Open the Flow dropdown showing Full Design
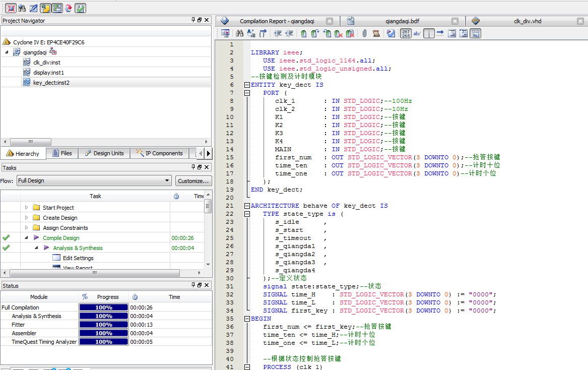 (x=94, y=180)
